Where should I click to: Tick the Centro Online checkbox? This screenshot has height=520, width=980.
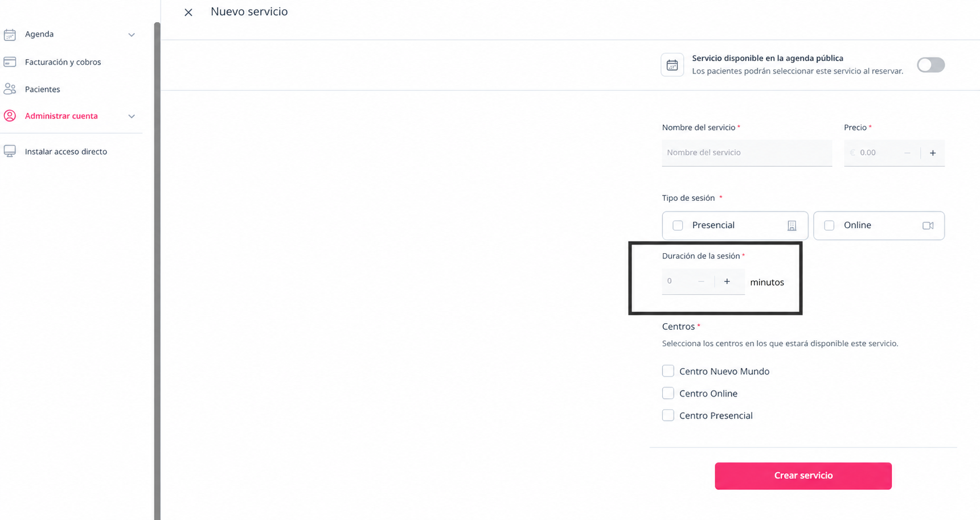pos(668,393)
